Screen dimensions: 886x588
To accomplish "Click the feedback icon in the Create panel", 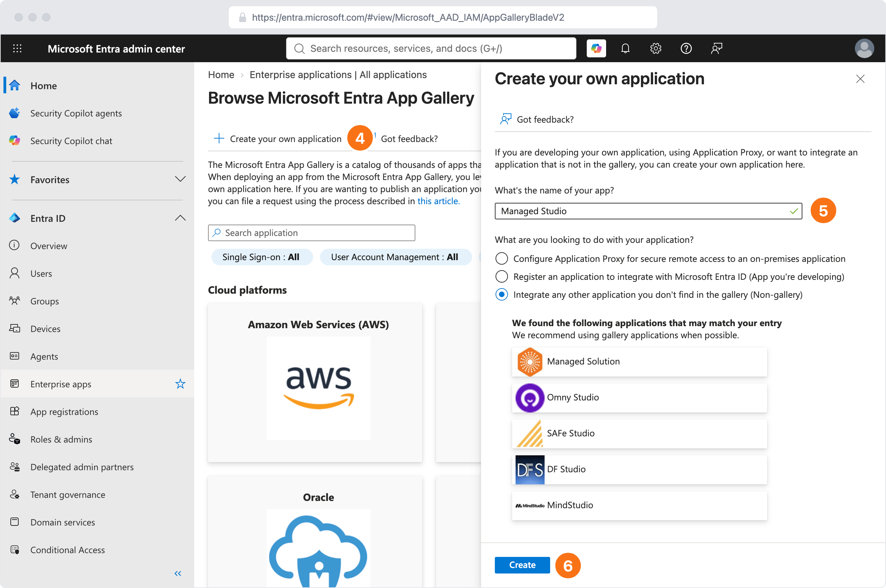I will pos(505,119).
